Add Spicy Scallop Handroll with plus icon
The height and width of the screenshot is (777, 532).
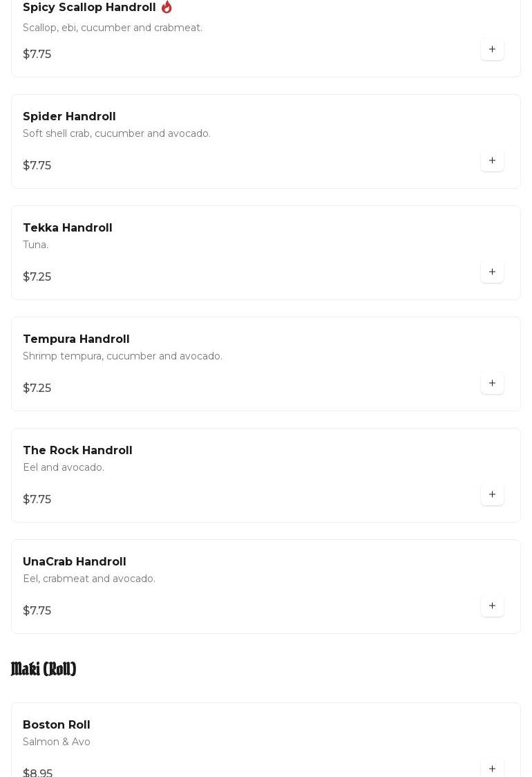click(x=492, y=50)
